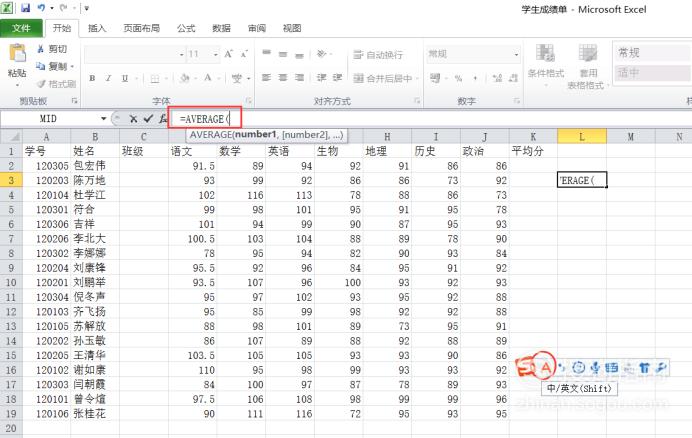Open font name dropdown
The image size is (692, 438).
tap(181, 54)
